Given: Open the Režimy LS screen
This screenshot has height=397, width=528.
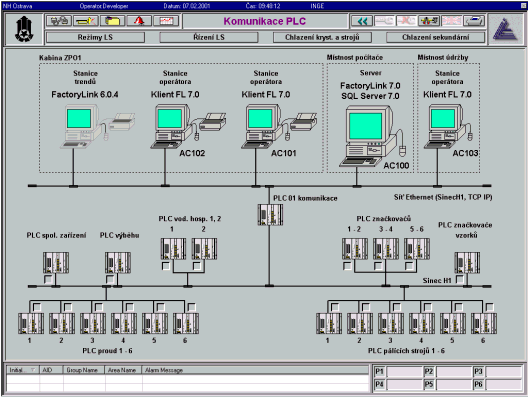Looking at the screenshot, I should click(95, 37).
